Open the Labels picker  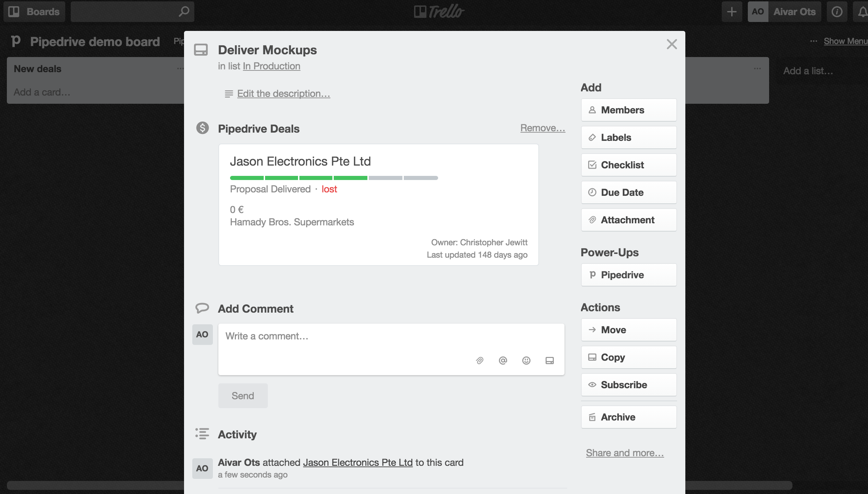tap(629, 137)
